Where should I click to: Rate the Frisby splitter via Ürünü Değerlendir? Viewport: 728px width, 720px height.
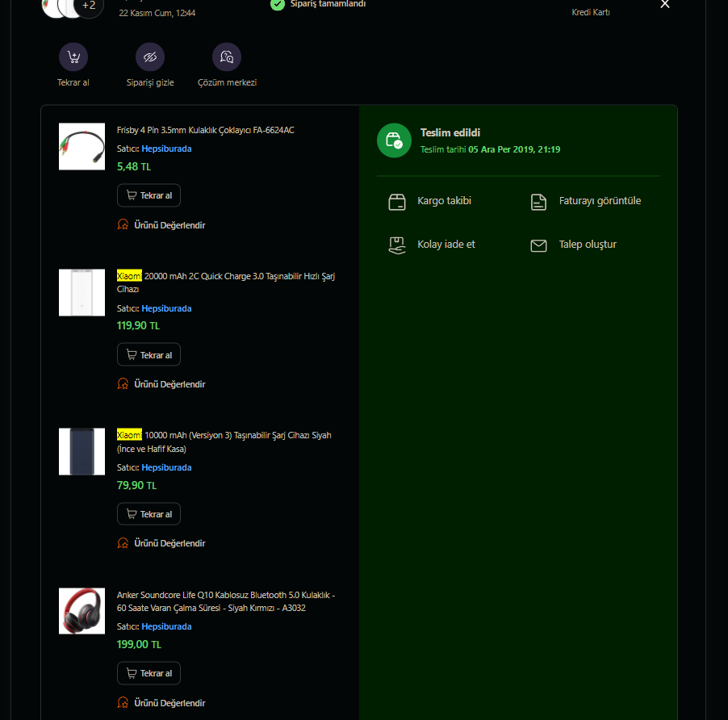coord(161,225)
